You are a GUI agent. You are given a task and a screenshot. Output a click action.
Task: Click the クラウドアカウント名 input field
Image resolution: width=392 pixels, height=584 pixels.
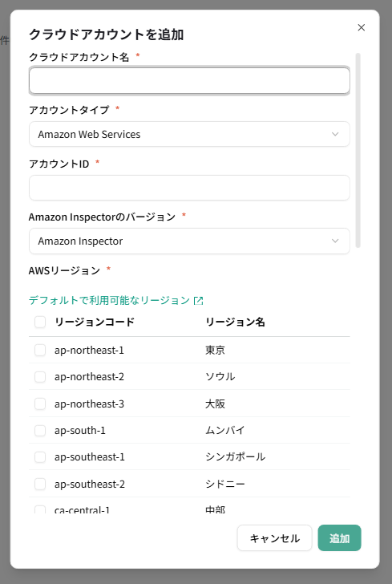click(x=189, y=80)
